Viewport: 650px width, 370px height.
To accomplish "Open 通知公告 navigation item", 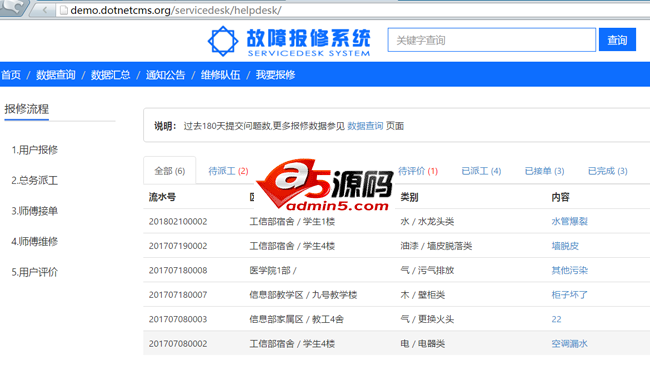I will [x=165, y=75].
